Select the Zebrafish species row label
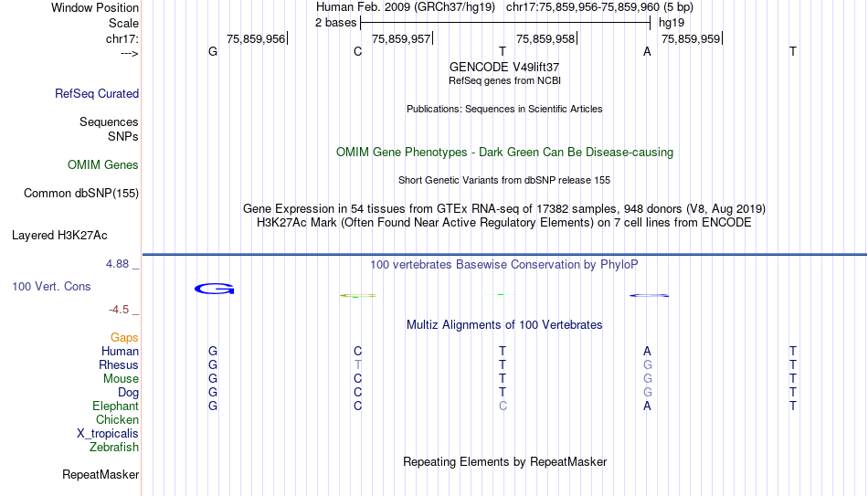 pyautogui.click(x=114, y=448)
